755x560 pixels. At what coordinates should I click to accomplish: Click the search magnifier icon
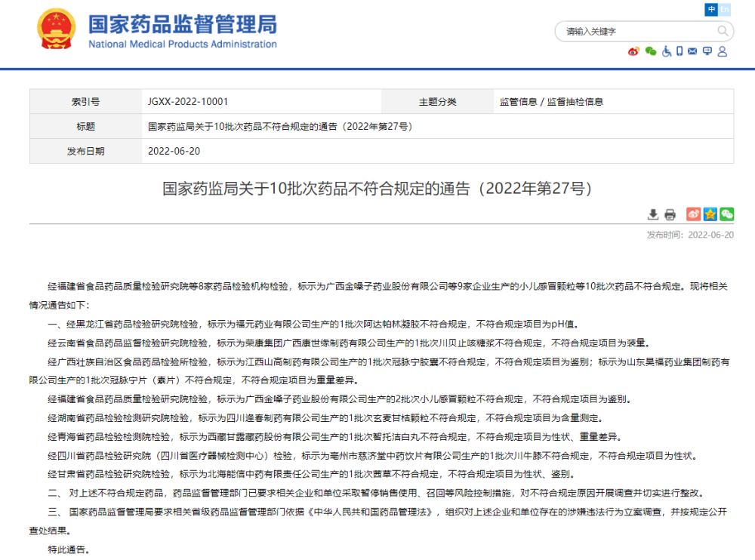tap(723, 31)
